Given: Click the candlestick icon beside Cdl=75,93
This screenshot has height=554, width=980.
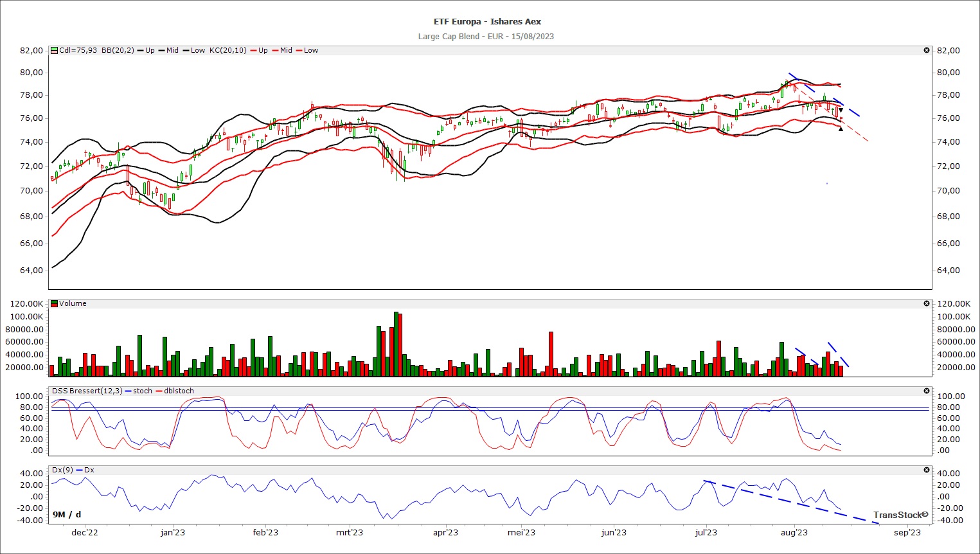Looking at the screenshot, I should 55,50.
